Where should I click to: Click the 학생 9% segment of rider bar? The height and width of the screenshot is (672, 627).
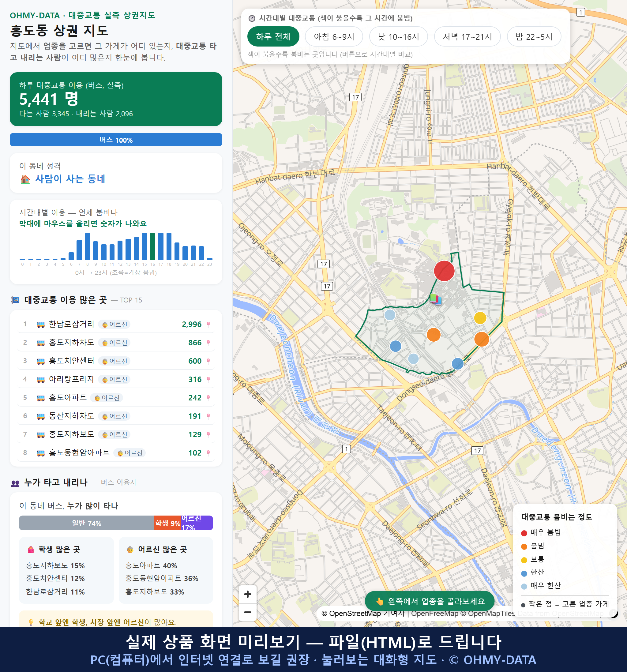coord(168,523)
